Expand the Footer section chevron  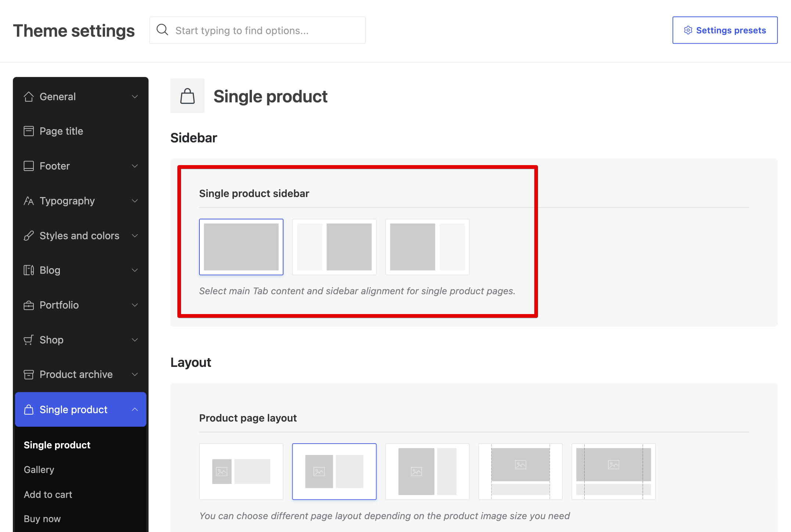pyautogui.click(x=135, y=166)
